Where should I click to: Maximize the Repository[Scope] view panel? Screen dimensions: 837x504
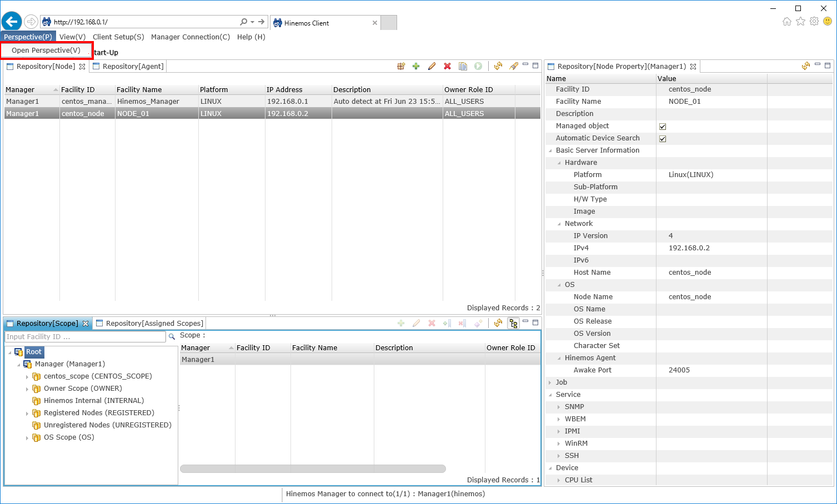click(x=535, y=322)
